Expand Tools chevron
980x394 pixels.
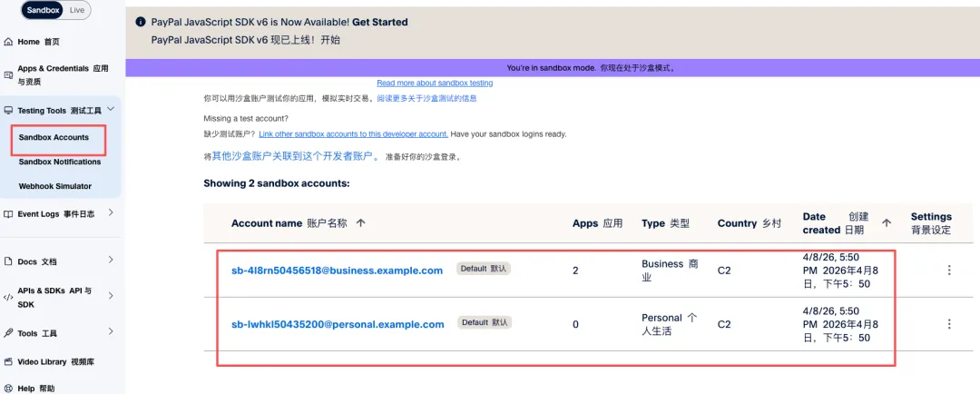(111, 331)
